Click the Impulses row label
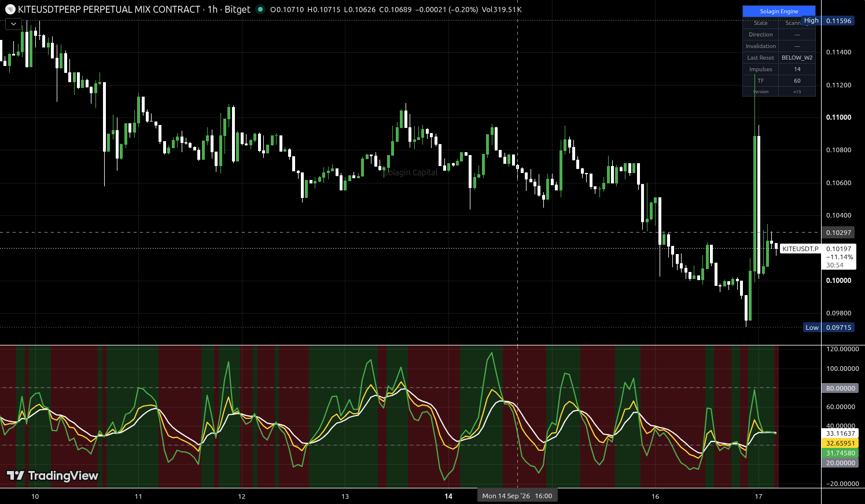This screenshot has height=504, width=865. click(760, 69)
